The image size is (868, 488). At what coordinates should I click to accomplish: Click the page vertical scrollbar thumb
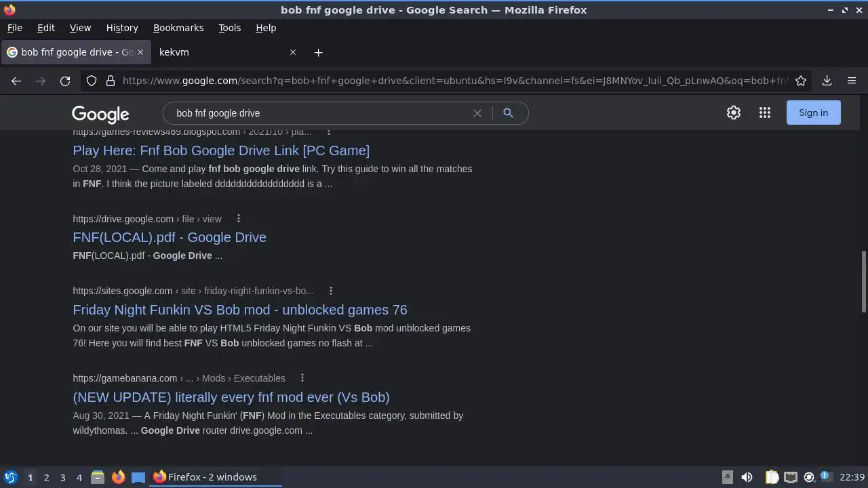[863, 281]
